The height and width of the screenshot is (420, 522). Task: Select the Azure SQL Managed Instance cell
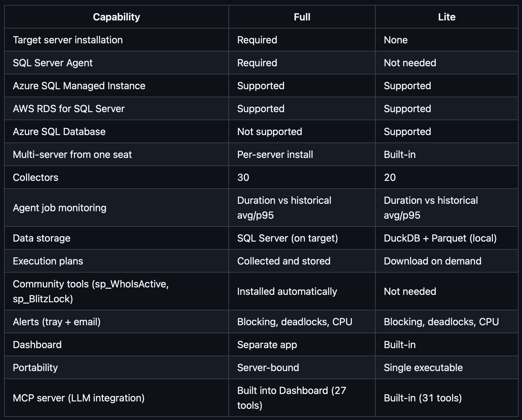click(x=79, y=86)
